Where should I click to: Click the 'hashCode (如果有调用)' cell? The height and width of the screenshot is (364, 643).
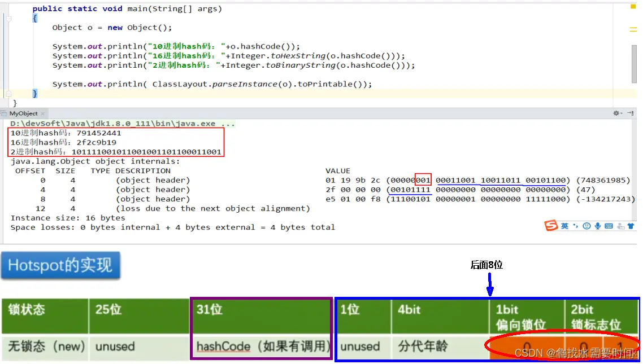[263, 347]
